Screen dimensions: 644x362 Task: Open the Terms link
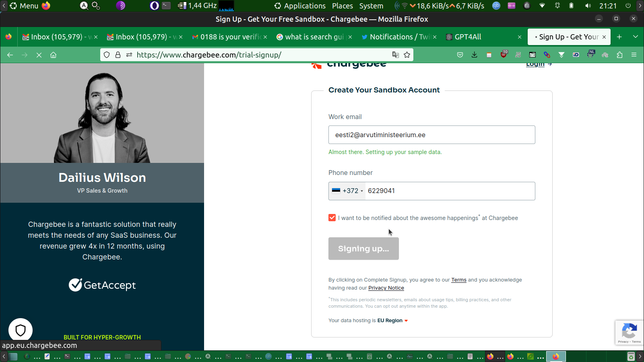pos(459,280)
